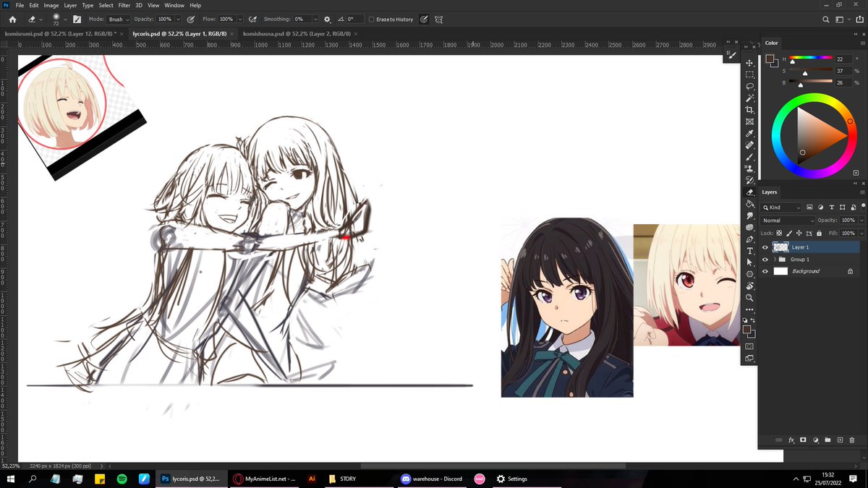Select the Healing Brush tool
This screenshot has width=868, height=488.
(749, 145)
